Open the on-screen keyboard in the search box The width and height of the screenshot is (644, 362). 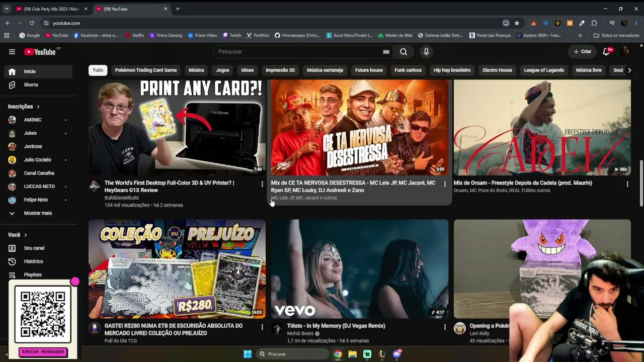point(386,52)
